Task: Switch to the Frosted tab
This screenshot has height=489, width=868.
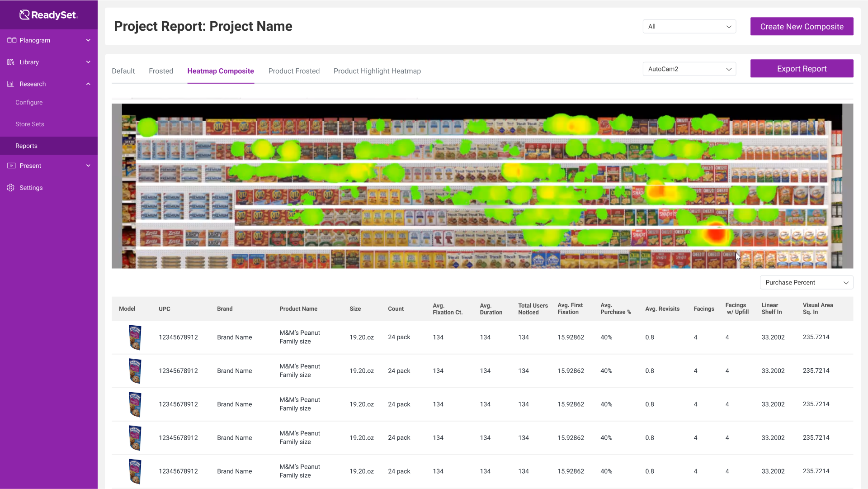Action: point(161,71)
